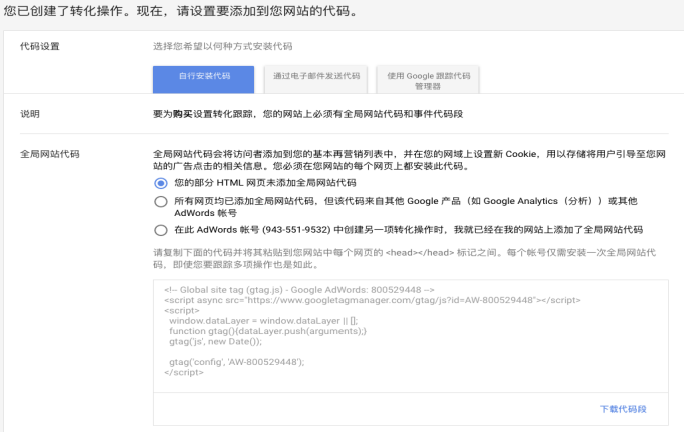
Task: Click the Global site tag comment line
Action: [x=299, y=290]
